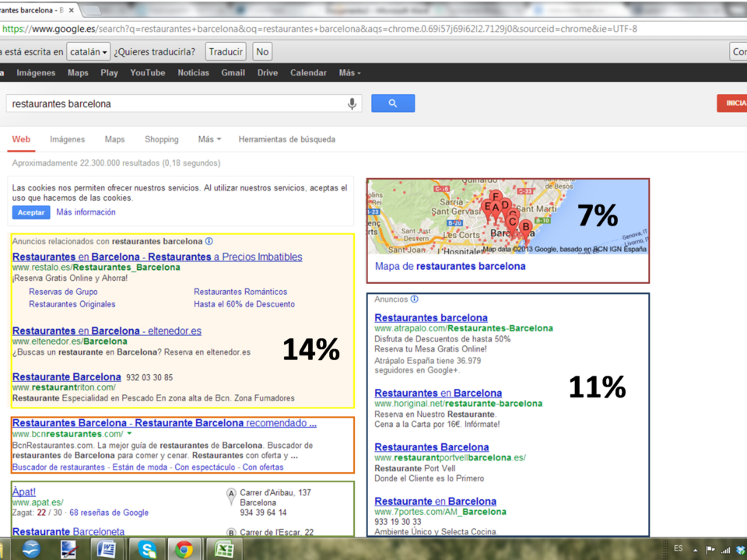The image size is (747, 560).
Task: Click the 'Aceptar' cookies button
Action: click(30, 212)
